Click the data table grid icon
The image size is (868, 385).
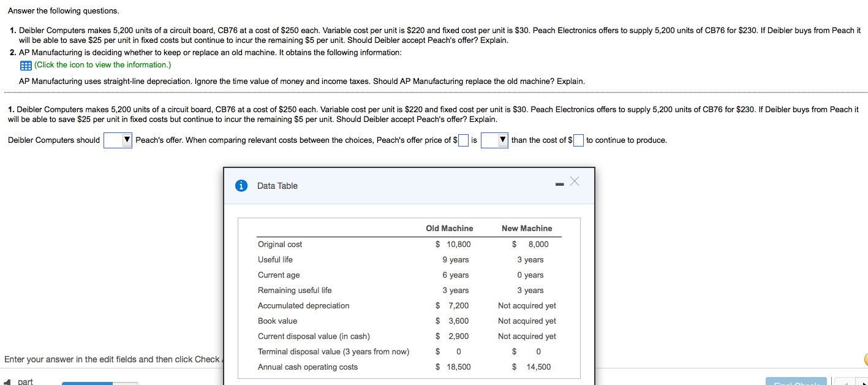[25, 65]
